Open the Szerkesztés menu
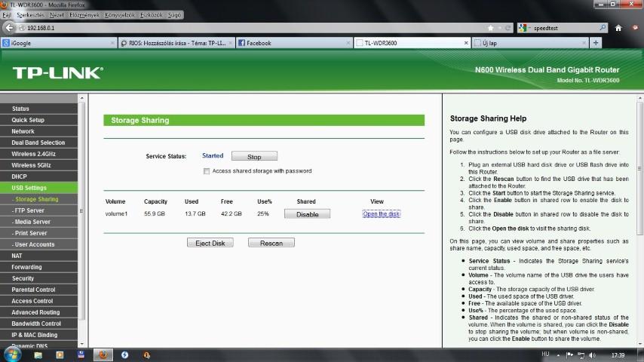 (30, 15)
